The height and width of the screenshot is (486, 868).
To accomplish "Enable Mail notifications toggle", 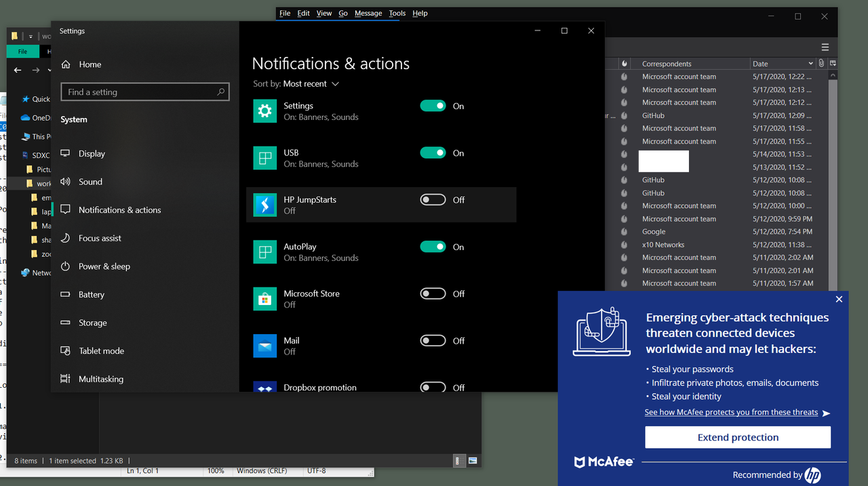I will pos(433,340).
